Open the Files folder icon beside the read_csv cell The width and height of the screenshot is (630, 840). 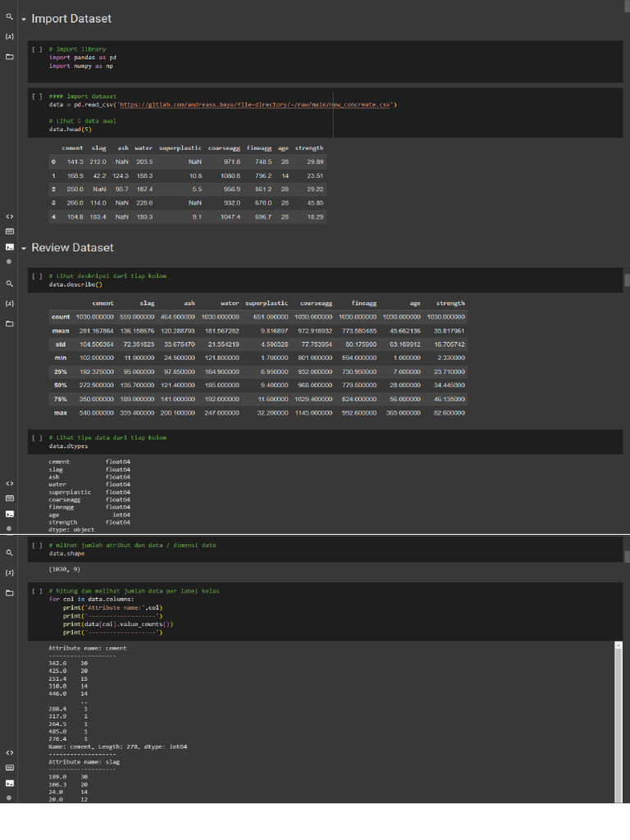click(9, 57)
